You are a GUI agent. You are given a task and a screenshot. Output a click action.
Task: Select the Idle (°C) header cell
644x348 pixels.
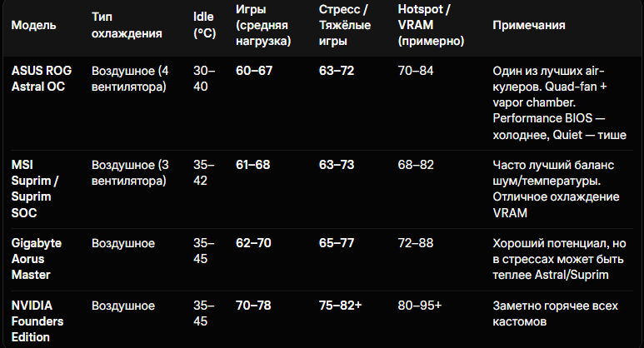205,26
